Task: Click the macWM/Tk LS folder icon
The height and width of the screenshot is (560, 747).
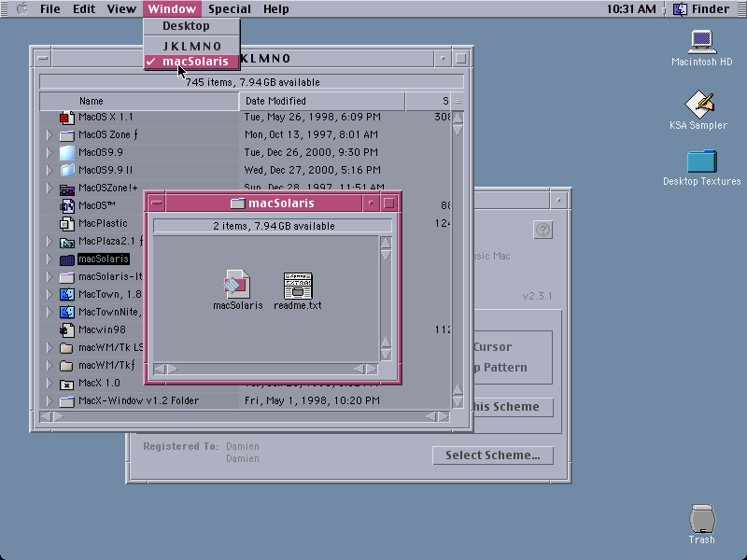Action: point(66,348)
